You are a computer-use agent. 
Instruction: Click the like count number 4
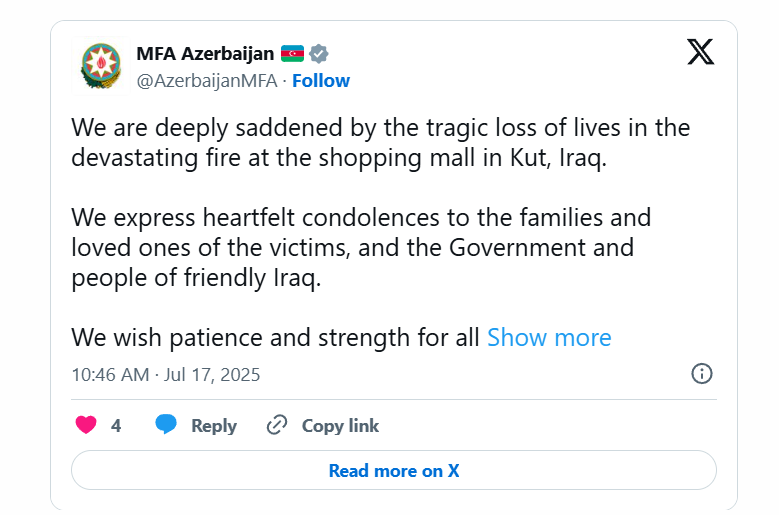tap(116, 426)
